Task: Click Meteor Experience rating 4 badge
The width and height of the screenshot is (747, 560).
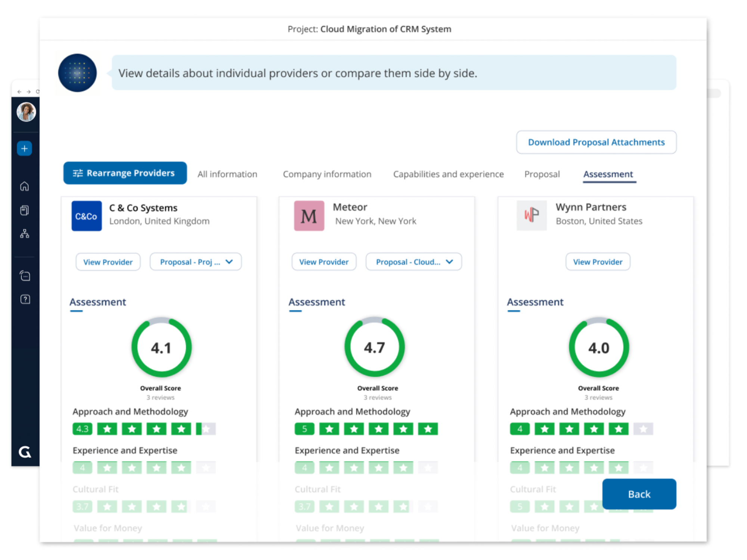Action: click(304, 468)
